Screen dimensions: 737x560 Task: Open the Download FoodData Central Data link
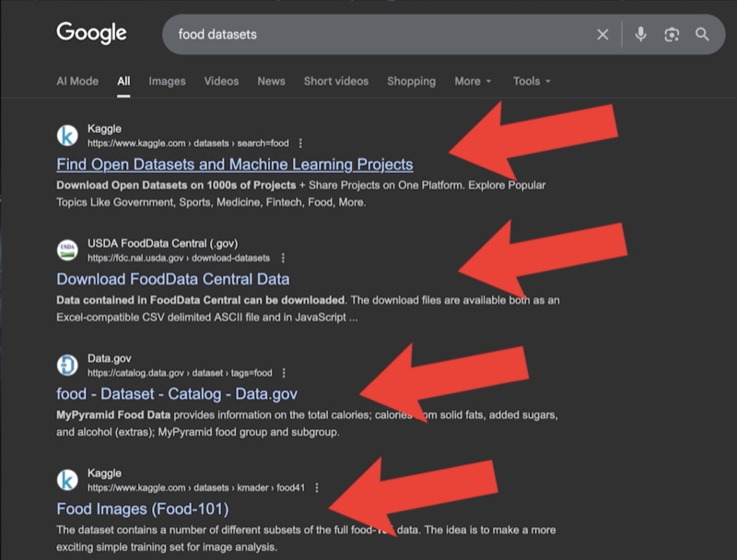172,277
